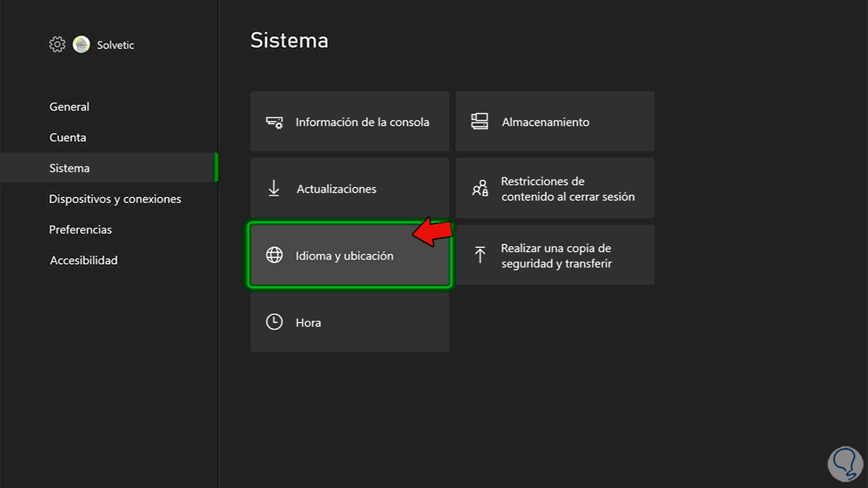The width and height of the screenshot is (868, 488).
Task: Click the settings gear icon
Action: tap(57, 45)
